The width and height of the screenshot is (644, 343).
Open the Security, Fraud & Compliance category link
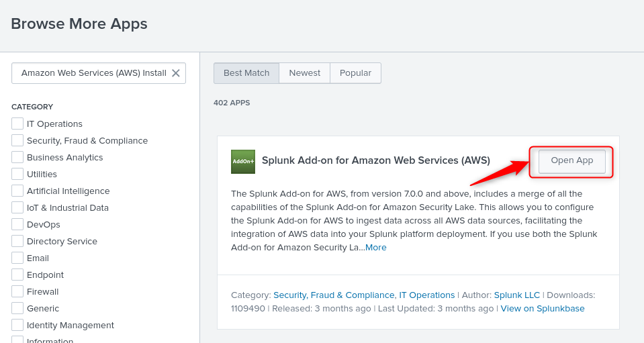[334, 295]
